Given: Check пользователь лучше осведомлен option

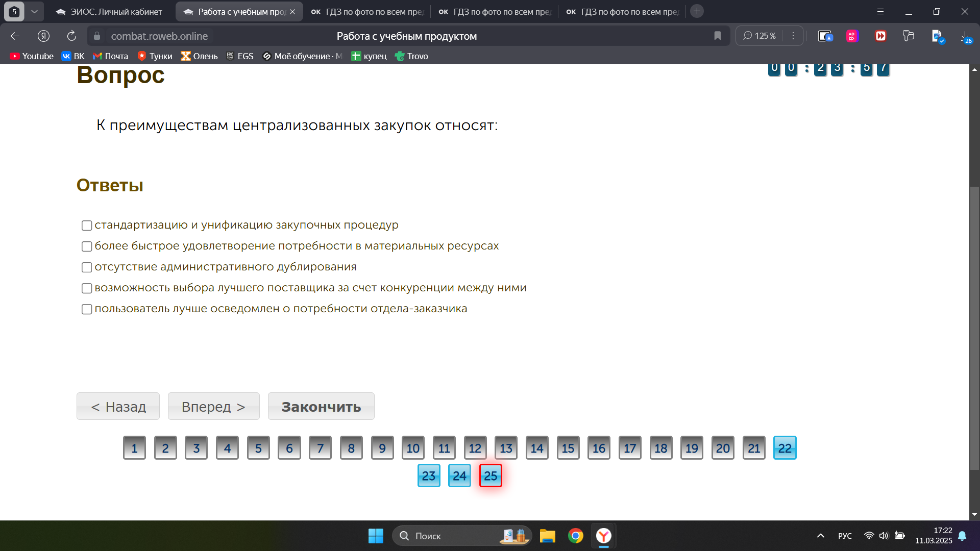Looking at the screenshot, I should (87, 309).
